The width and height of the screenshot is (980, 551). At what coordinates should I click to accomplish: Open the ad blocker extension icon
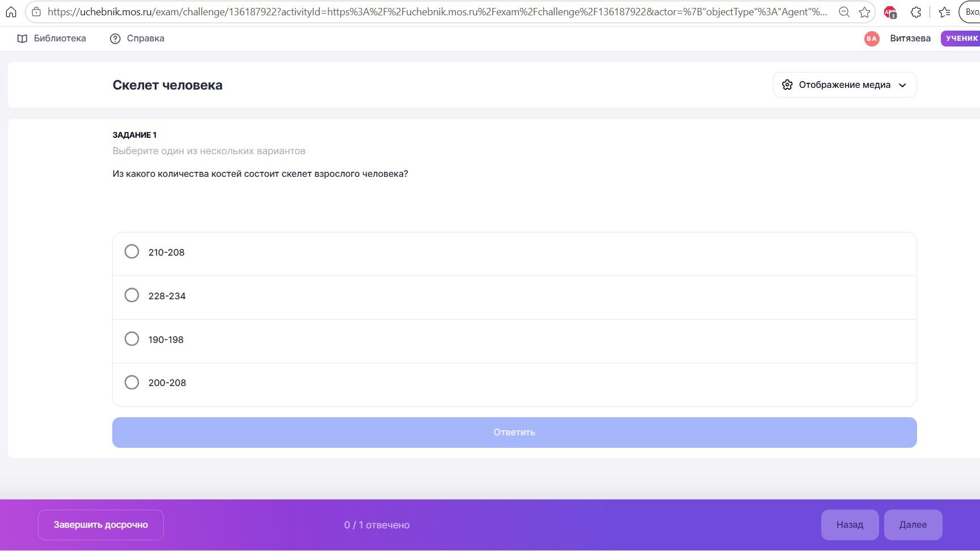(890, 12)
